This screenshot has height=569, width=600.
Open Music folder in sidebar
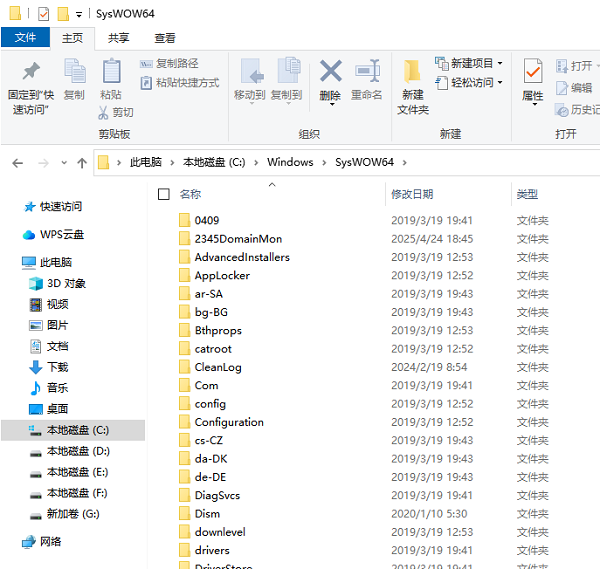(49, 388)
